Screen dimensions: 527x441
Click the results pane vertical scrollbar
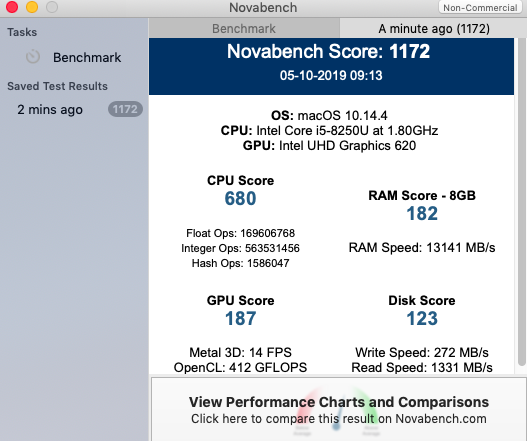pos(521,202)
